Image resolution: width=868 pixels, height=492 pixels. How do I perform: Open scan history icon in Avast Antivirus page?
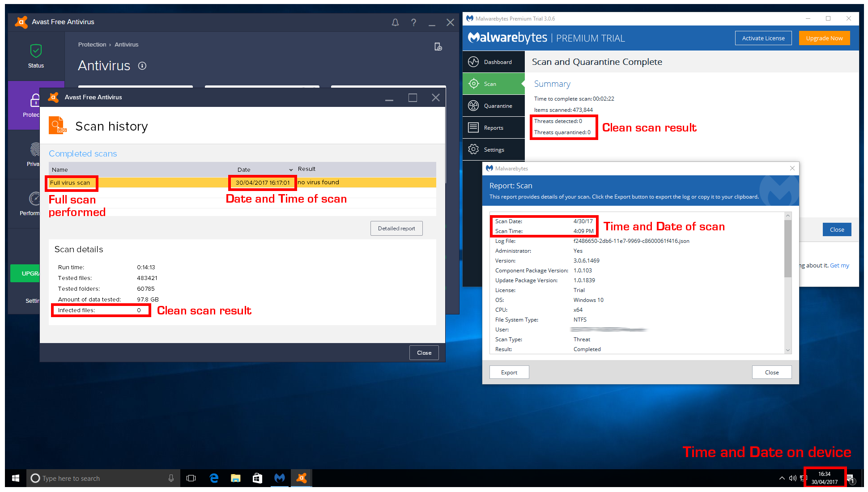tap(438, 47)
